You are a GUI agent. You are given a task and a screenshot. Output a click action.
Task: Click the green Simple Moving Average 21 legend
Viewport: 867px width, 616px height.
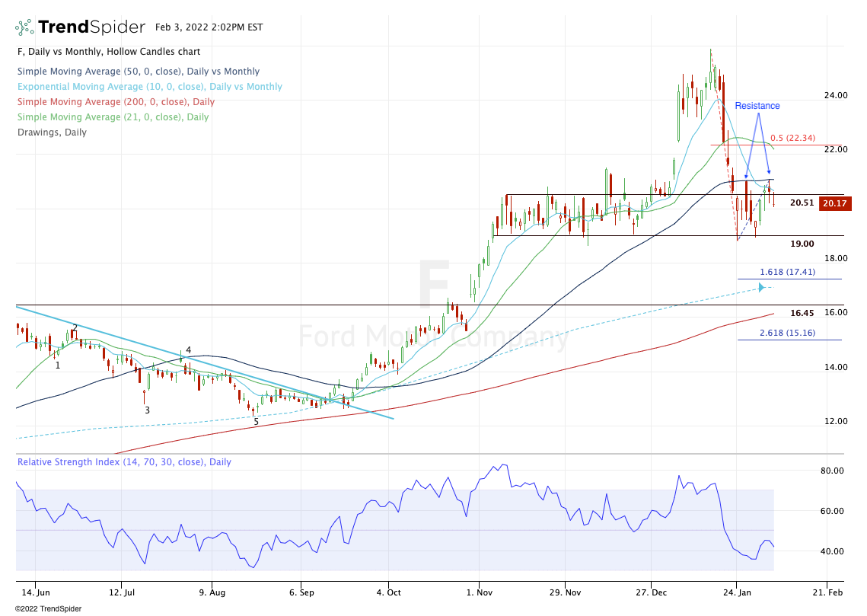(113, 117)
